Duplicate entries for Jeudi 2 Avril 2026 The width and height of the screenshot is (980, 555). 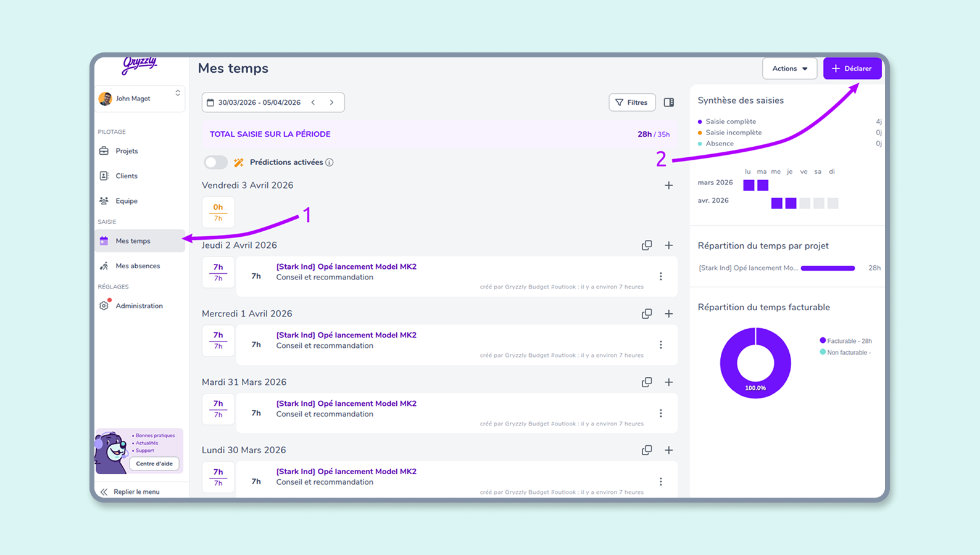coord(646,245)
